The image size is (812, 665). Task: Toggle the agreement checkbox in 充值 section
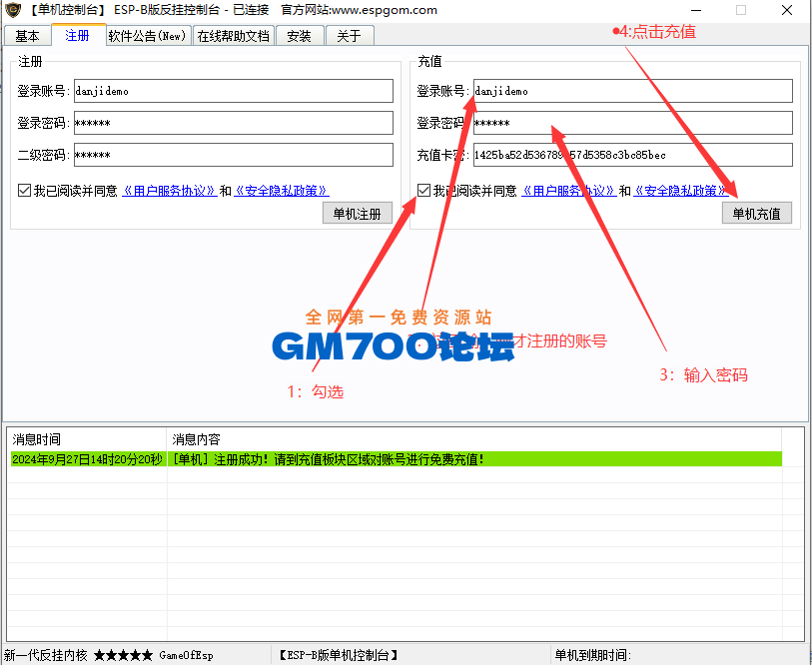(x=424, y=190)
